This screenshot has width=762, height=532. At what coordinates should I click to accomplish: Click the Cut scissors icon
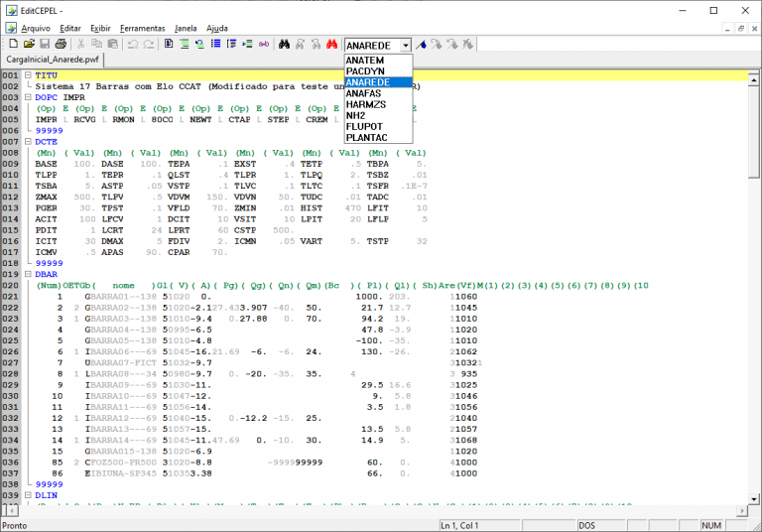coord(82,45)
